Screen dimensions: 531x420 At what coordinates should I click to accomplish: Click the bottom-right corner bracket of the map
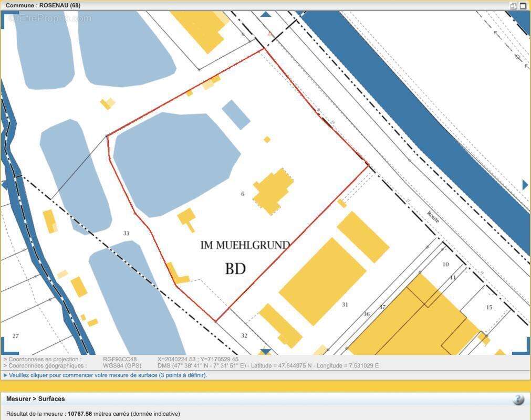click(522, 347)
